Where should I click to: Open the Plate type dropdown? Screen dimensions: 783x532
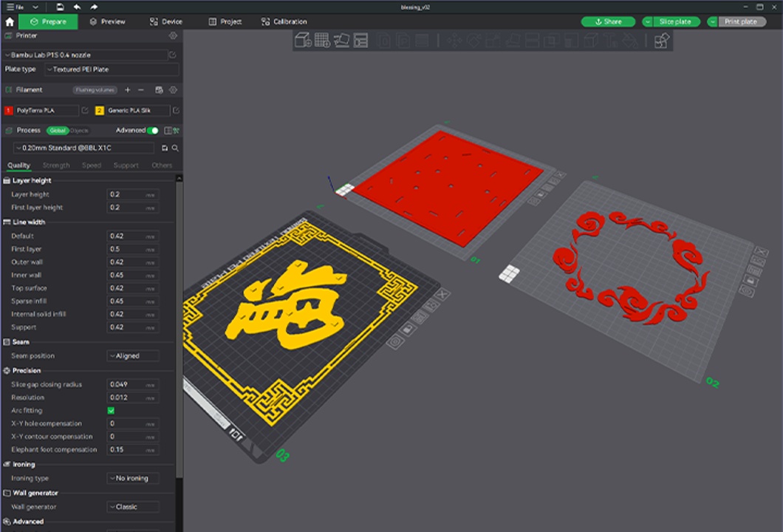[x=111, y=69]
